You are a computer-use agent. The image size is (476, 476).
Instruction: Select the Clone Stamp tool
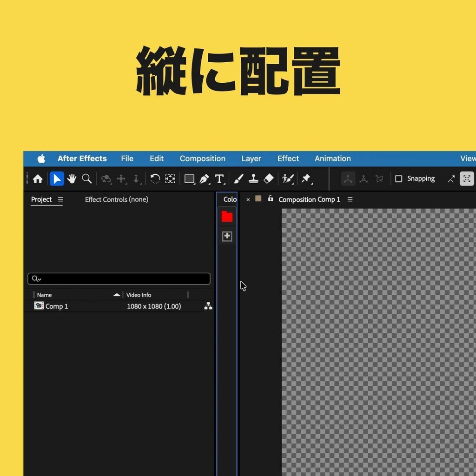[253, 178]
